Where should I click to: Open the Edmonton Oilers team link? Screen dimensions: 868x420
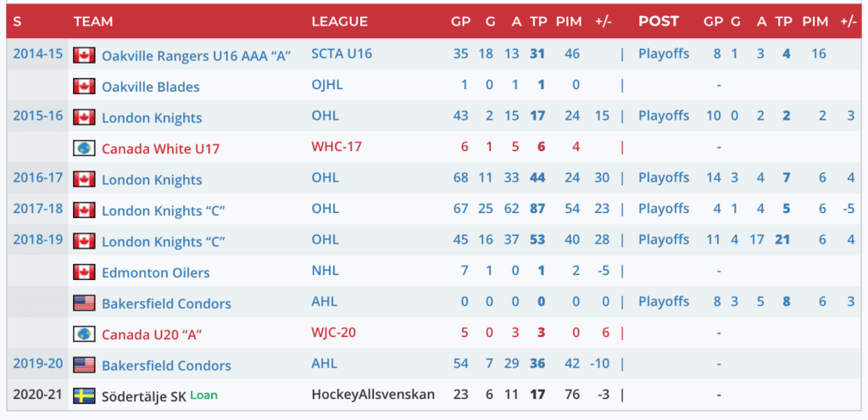(155, 272)
